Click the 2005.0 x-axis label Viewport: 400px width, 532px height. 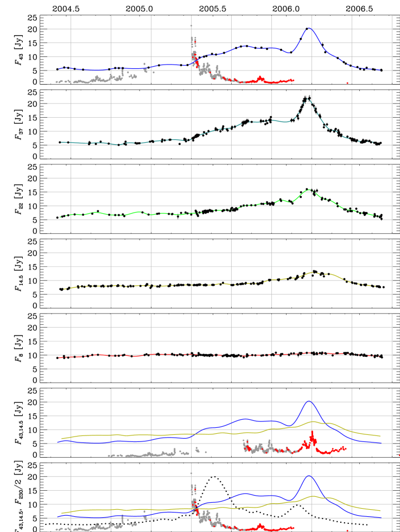(x=139, y=9)
